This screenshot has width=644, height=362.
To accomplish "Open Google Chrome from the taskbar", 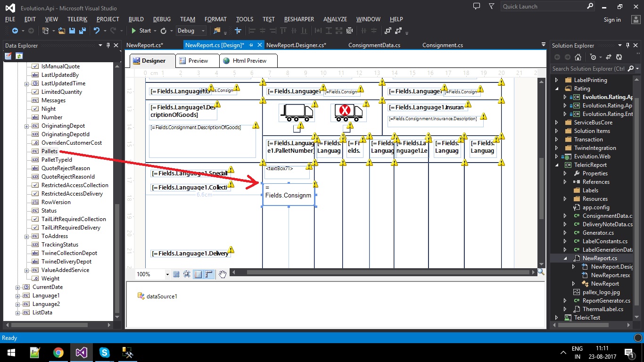I will tap(58, 353).
